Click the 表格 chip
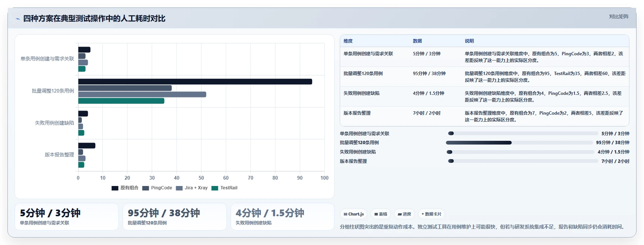 (x=381, y=214)
